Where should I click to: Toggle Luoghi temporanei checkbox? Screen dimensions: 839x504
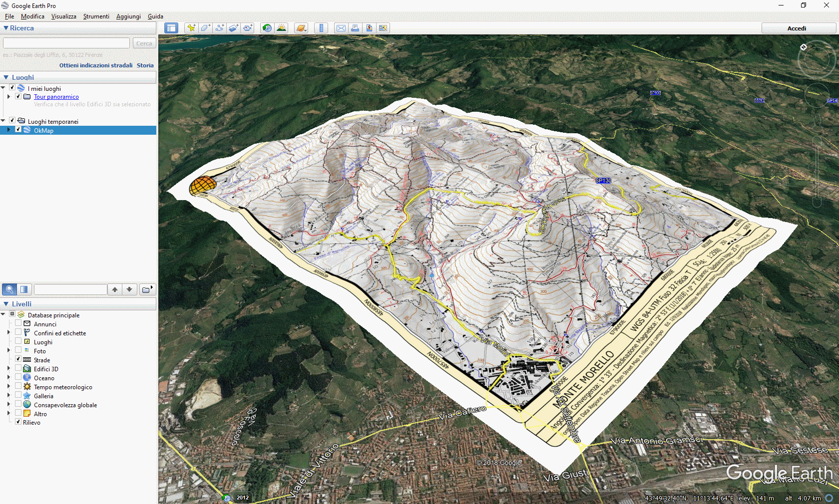tap(12, 121)
